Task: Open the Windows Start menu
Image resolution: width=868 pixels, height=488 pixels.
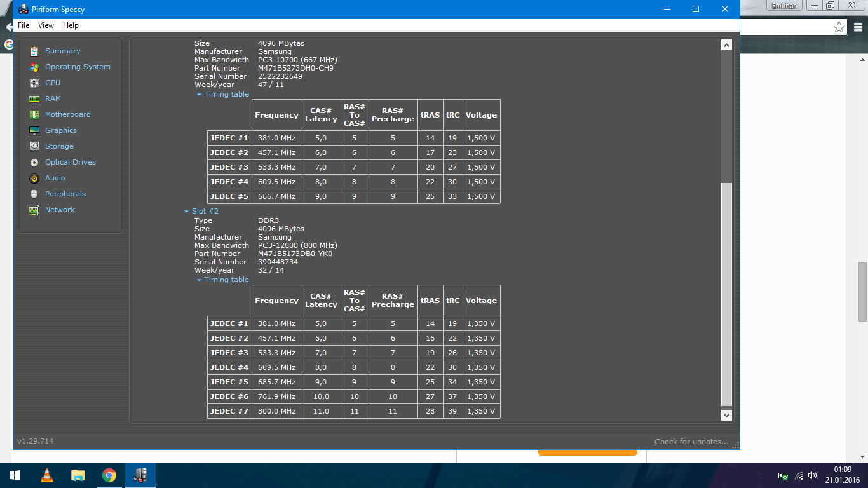Action: click(x=15, y=475)
